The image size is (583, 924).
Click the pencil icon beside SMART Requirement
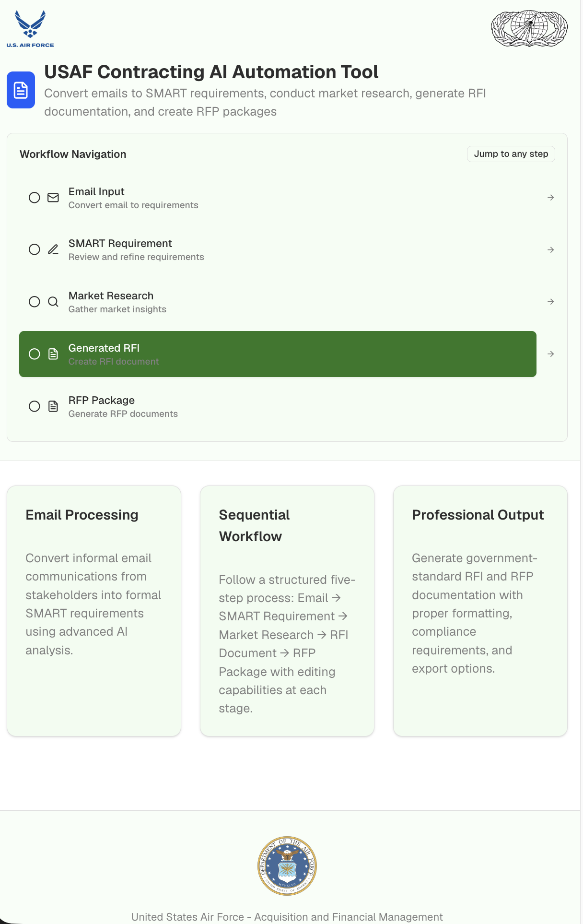click(53, 249)
